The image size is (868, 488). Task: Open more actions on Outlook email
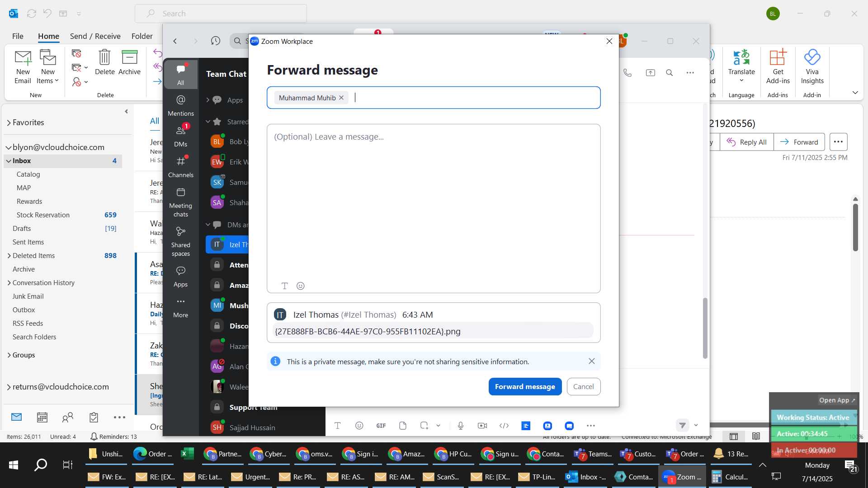click(x=838, y=142)
